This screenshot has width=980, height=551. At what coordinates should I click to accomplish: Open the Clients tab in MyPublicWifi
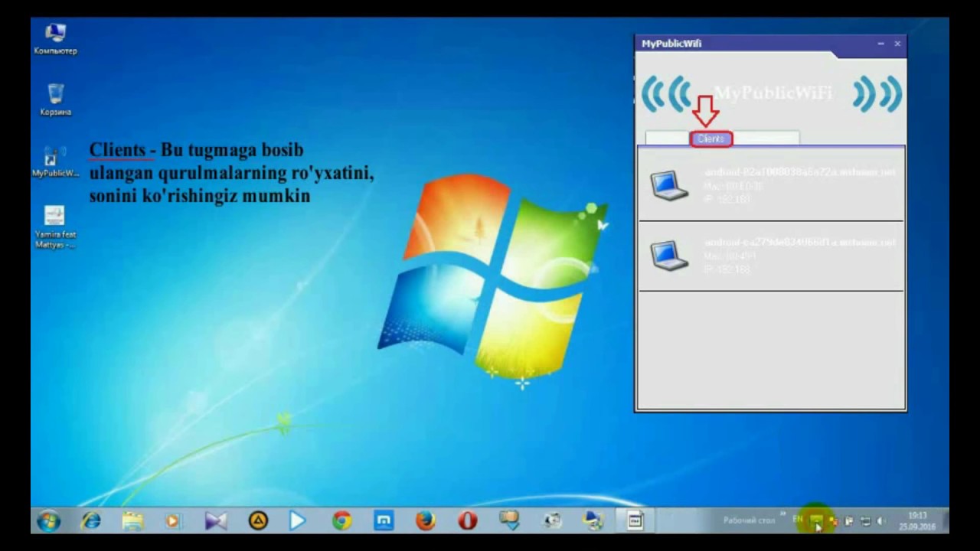711,139
